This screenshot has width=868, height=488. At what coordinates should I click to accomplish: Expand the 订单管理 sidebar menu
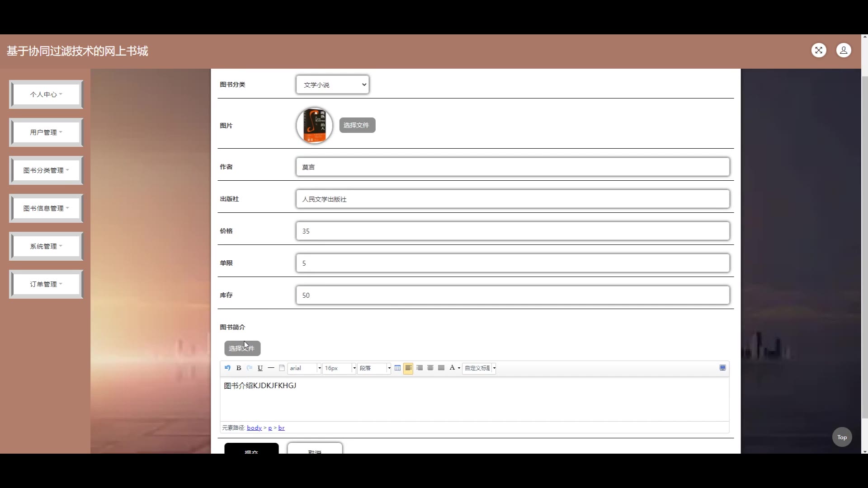coord(46,284)
